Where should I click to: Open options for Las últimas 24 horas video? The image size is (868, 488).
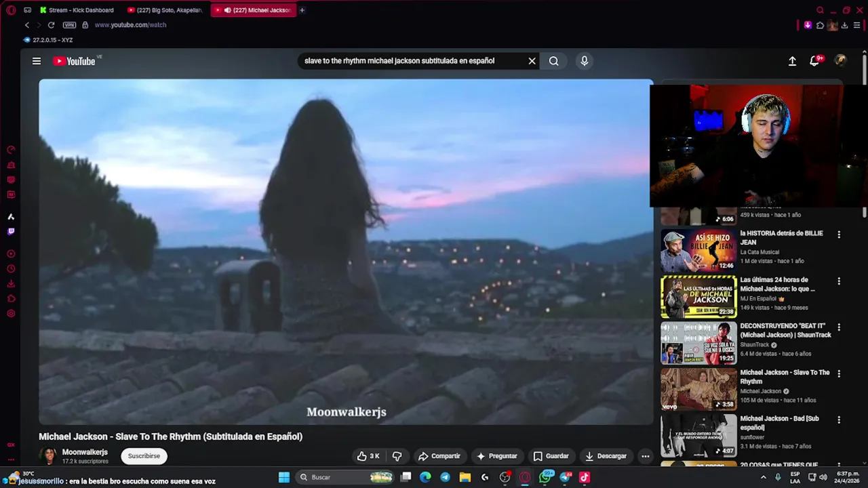coord(839,281)
